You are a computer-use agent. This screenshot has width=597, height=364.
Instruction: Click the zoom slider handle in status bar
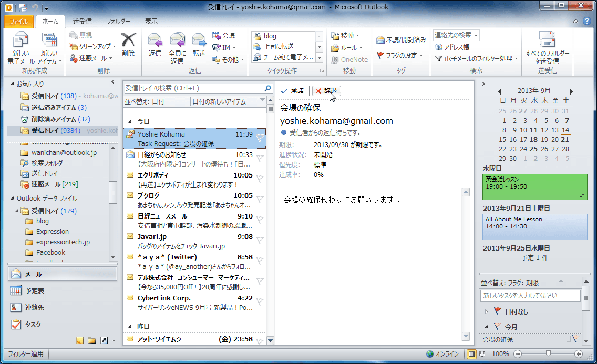pos(548,353)
